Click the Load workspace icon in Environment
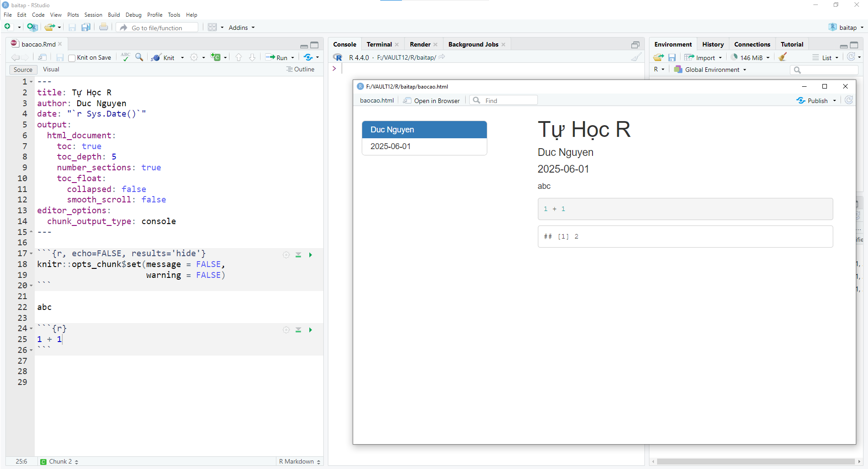This screenshot has height=469, width=868. [658, 57]
